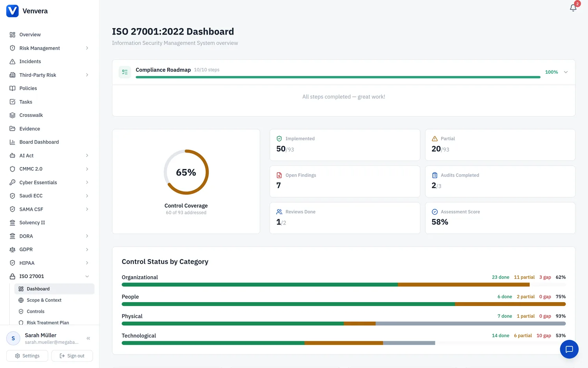Open the Overview page
Viewport: 588px width, 368px height.
point(49,35)
